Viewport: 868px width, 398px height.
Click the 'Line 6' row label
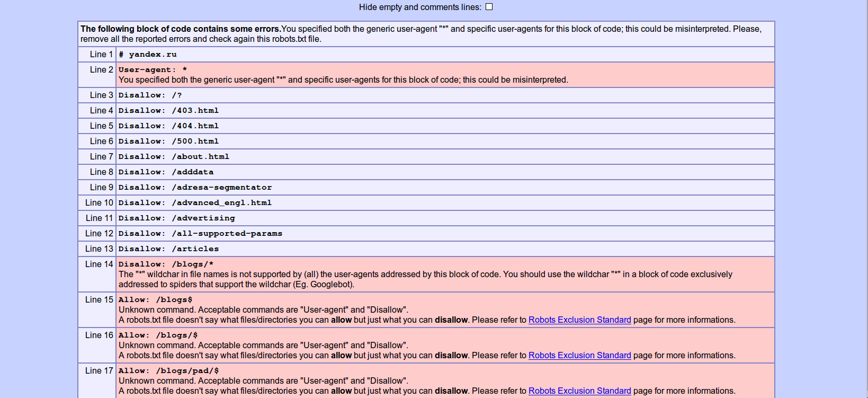pos(101,141)
